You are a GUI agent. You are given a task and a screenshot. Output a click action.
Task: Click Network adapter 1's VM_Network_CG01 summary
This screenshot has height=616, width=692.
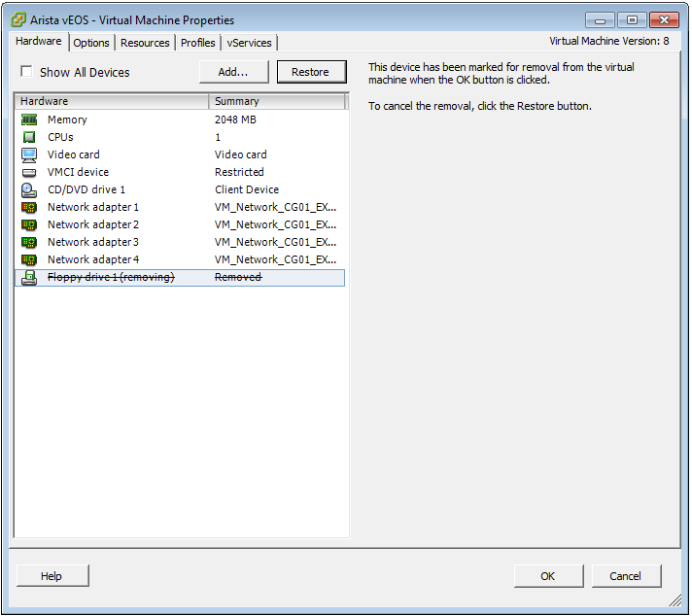275,207
